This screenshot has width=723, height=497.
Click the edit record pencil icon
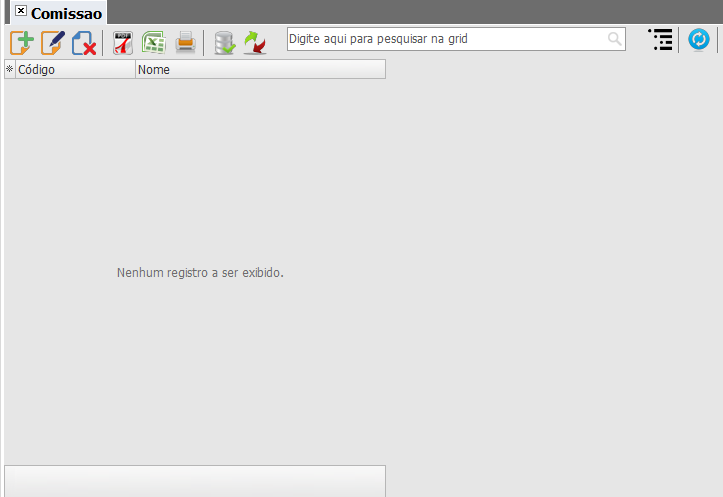[52, 42]
